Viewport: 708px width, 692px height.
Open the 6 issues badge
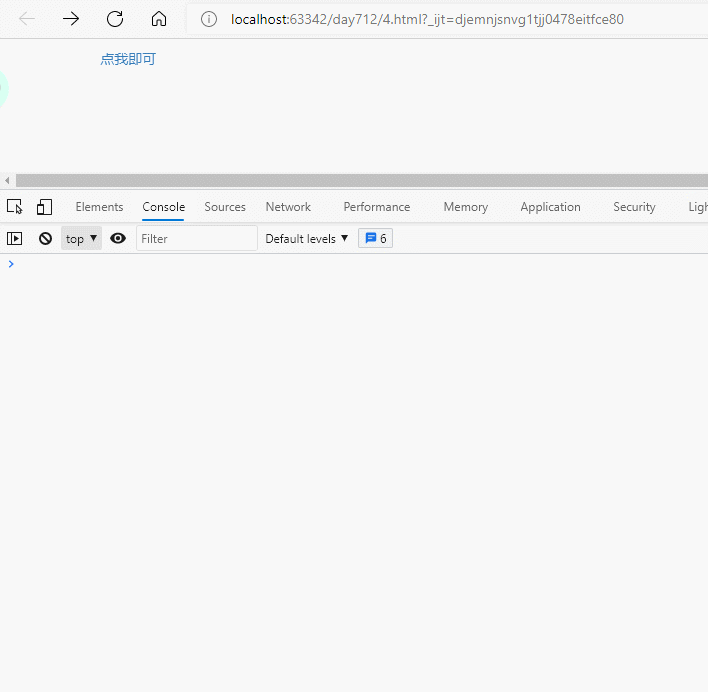[x=375, y=238]
